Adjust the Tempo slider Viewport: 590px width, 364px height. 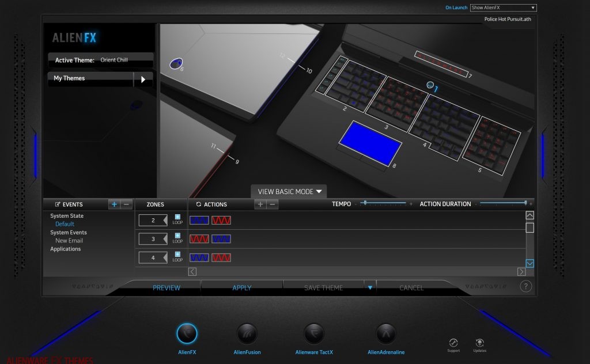365,203
